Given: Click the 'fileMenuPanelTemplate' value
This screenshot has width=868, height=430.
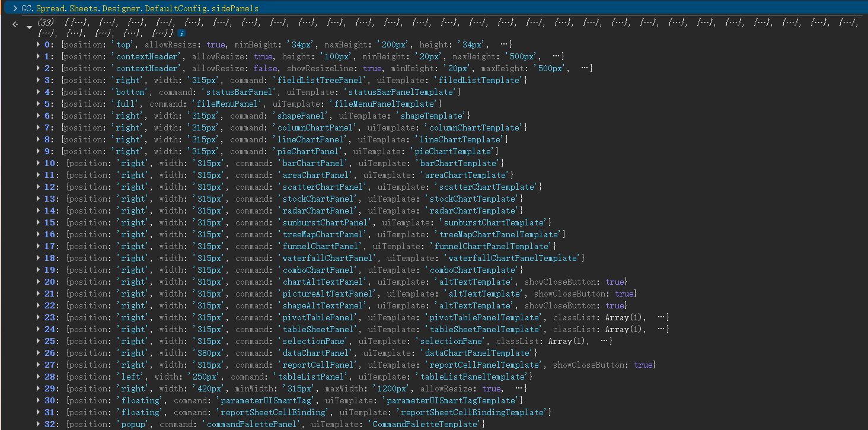Looking at the screenshot, I should [x=385, y=104].
